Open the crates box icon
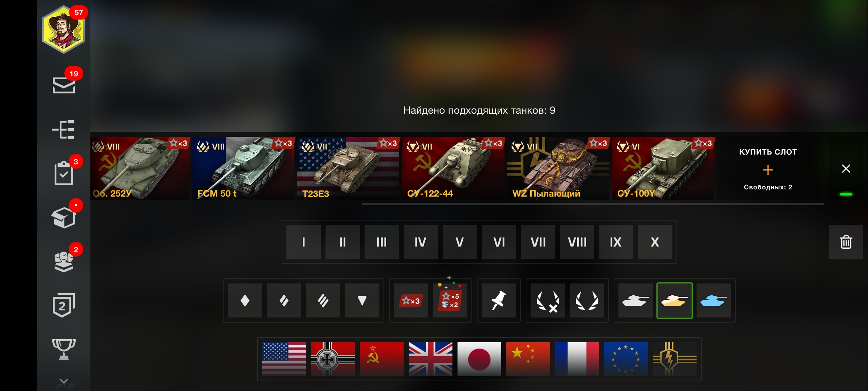The width and height of the screenshot is (868, 391). point(64,217)
